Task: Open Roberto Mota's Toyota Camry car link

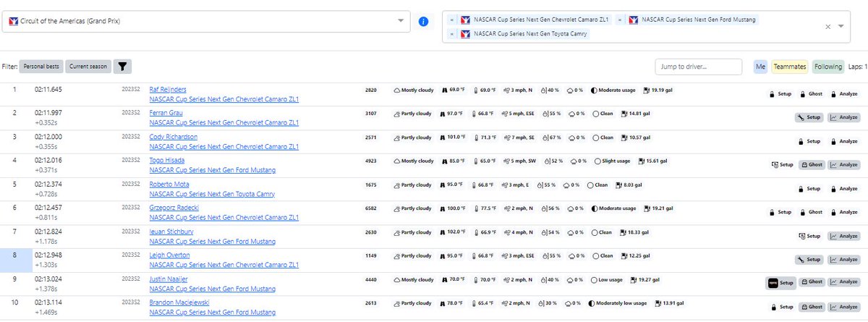Action: pyautogui.click(x=213, y=194)
